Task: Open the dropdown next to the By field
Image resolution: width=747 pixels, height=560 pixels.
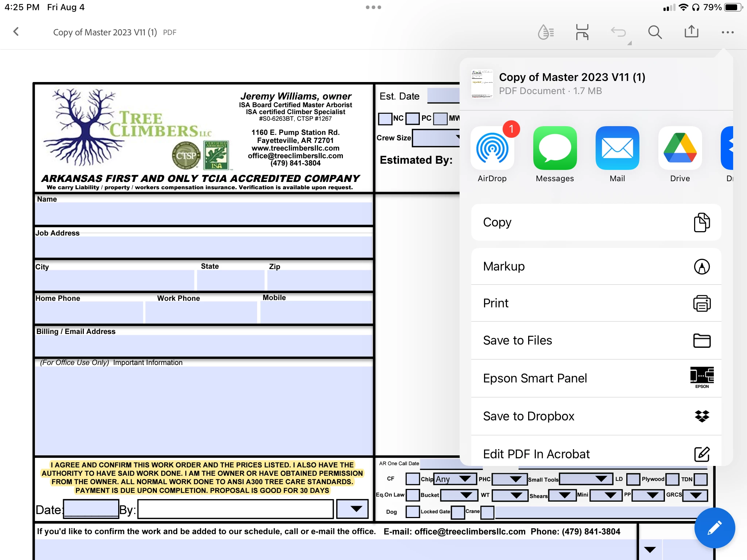Action: coord(352,509)
